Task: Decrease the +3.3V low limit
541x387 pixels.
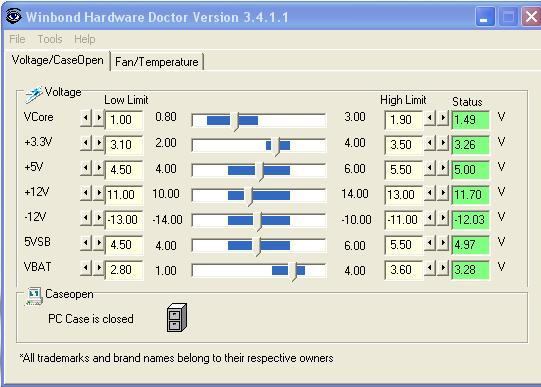Action: point(86,143)
